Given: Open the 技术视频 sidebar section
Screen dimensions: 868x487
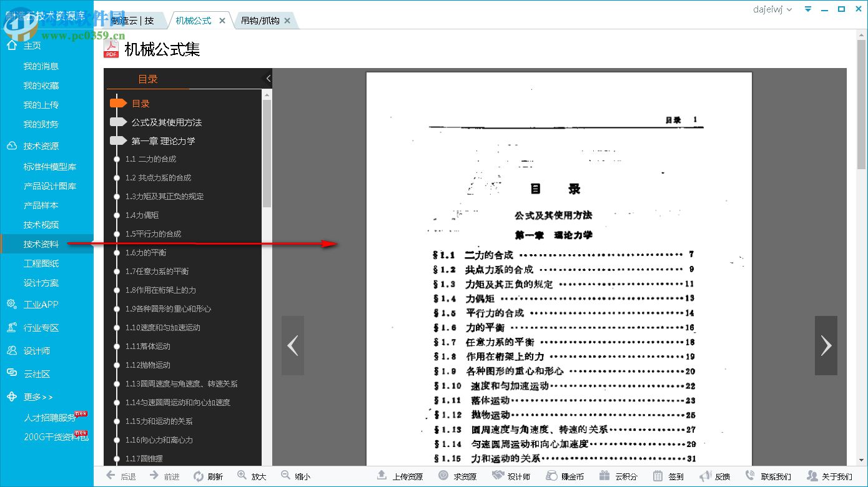Looking at the screenshot, I should [x=40, y=225].
